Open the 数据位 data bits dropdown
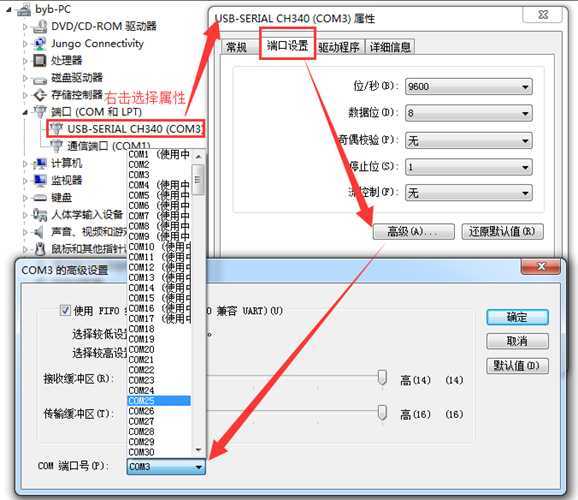This screenshot has width=578, height=500. click(469, 113)
